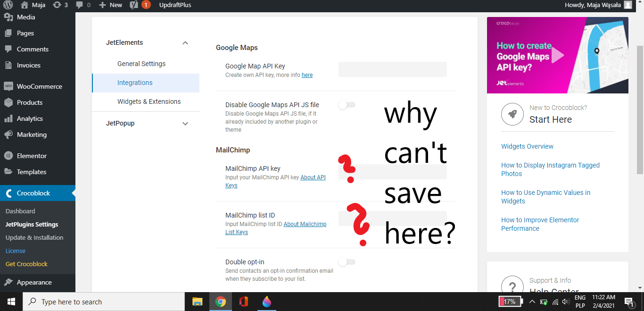Click the battery 17% indicator
Image resolution: width=644 pixels, height=311 pixels.
511,302
